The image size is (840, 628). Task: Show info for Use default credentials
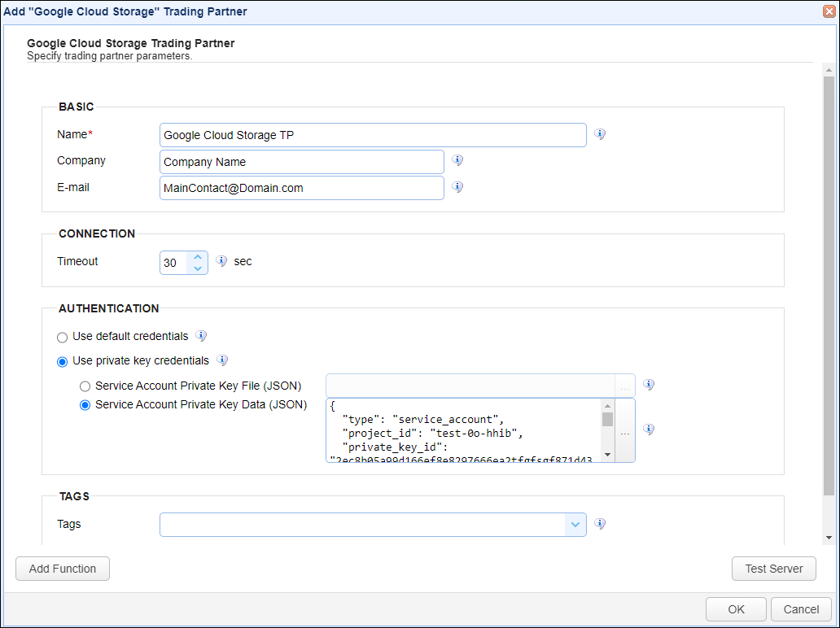tap(201, 336)
